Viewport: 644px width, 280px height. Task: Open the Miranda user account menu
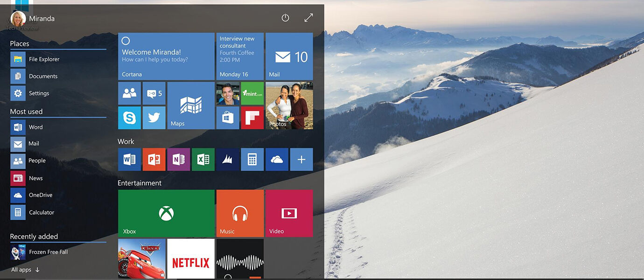click(x=32, y=19)
